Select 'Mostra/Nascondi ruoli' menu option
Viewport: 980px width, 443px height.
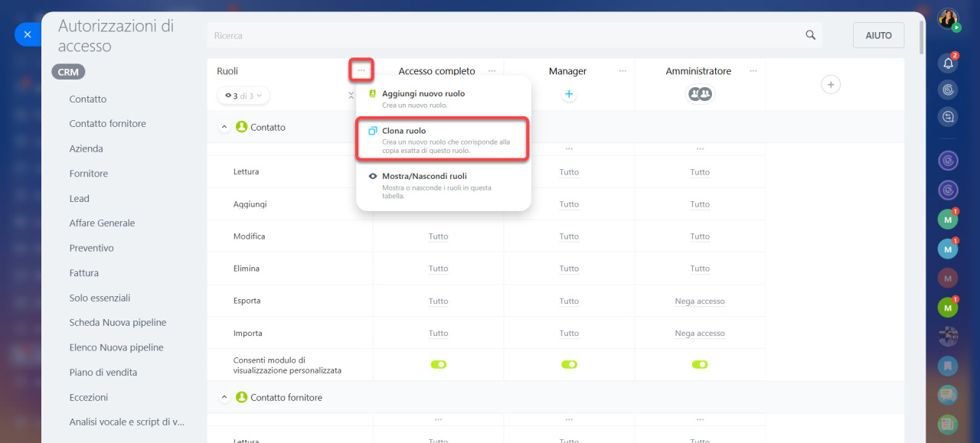click(443, 185)
